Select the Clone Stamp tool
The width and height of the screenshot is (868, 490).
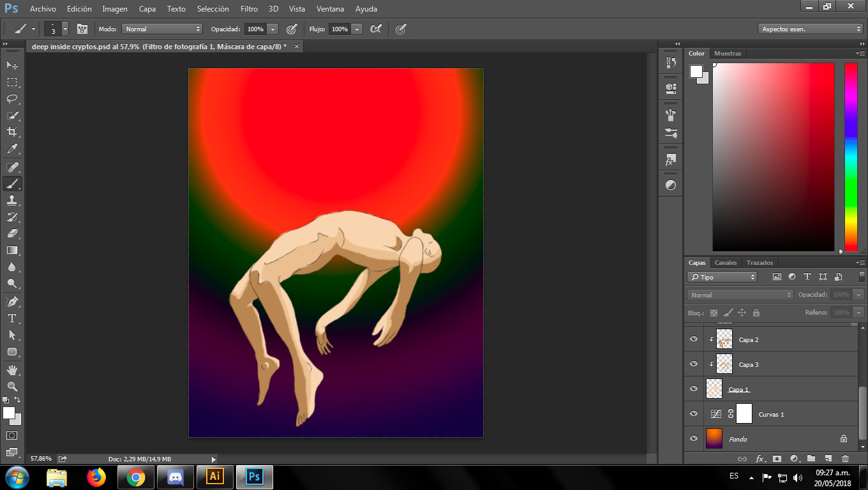pyautogui.click(x=12, y=200)
